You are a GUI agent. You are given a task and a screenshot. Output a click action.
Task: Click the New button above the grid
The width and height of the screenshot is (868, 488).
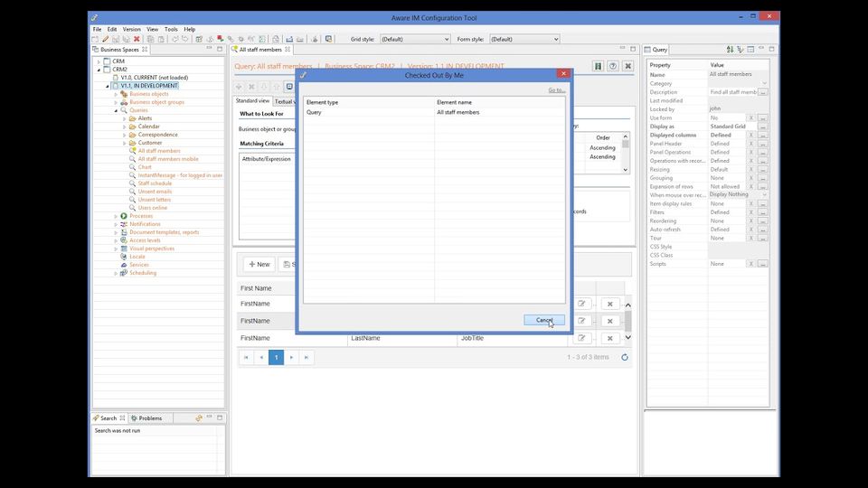click(259, 265)
